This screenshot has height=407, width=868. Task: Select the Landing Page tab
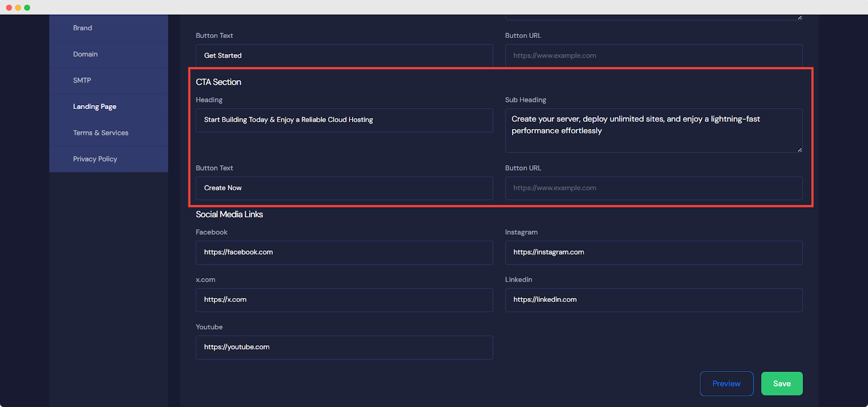click(x=108, y=107)
